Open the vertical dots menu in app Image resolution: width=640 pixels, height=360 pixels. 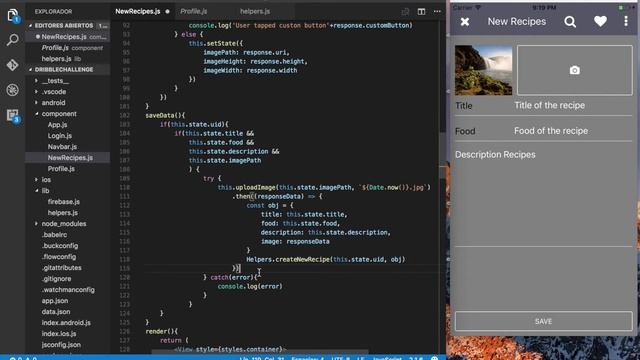click(626, 21)
